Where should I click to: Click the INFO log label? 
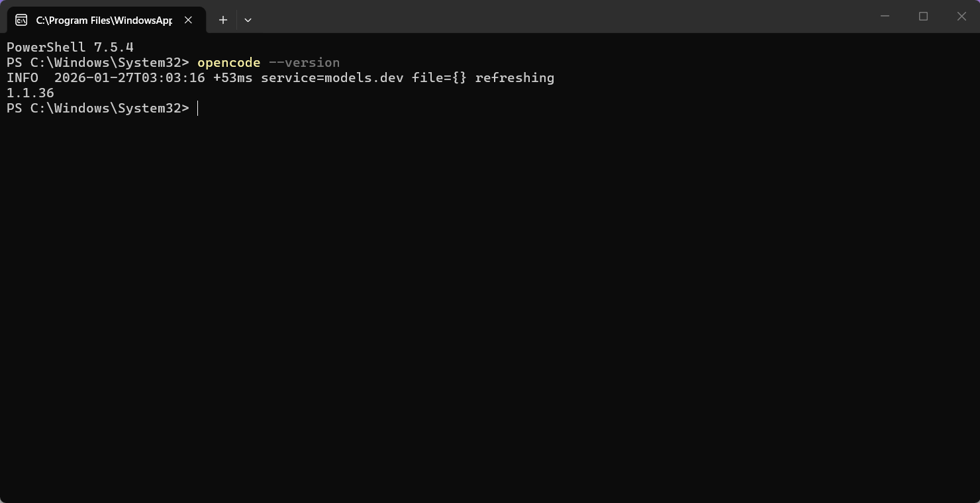coord(23,78)
